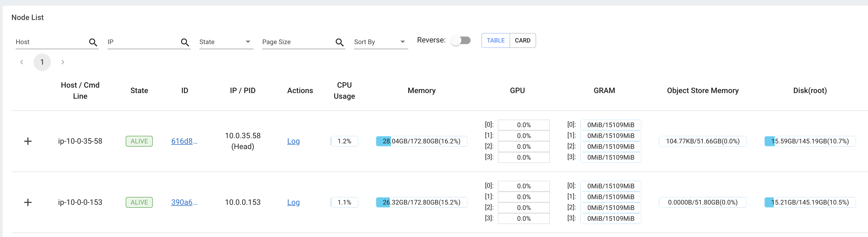Click the Host search magnifier icon
The image size is (868, 237).
point(93,42)
